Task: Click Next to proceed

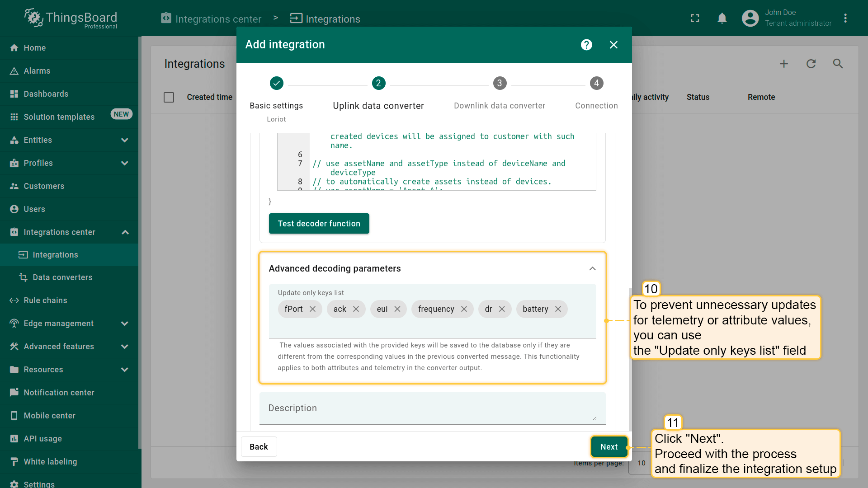Action: (x=609, y=446)
